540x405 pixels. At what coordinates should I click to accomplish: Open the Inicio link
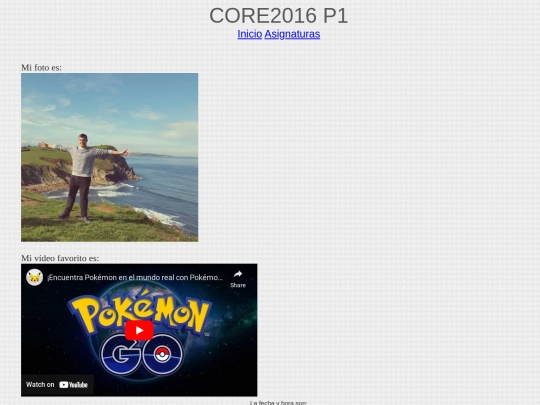[x=250, y=34]
